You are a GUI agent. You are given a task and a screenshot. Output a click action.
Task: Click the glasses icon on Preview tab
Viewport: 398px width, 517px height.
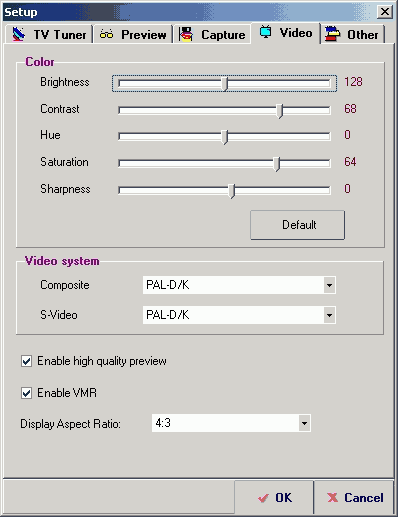tap(106, 34)
